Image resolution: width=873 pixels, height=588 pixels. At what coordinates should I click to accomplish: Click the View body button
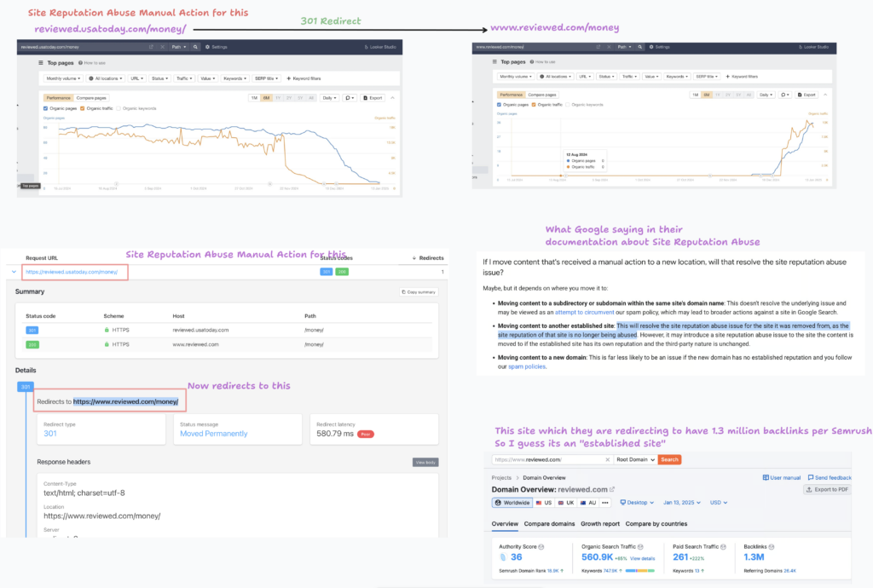point(425,462)
